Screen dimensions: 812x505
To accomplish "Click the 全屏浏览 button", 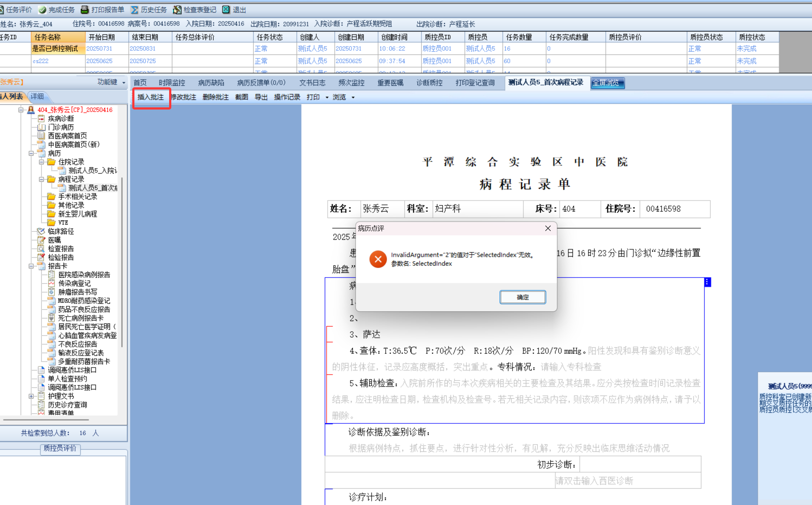I will [x=607, y=83].
